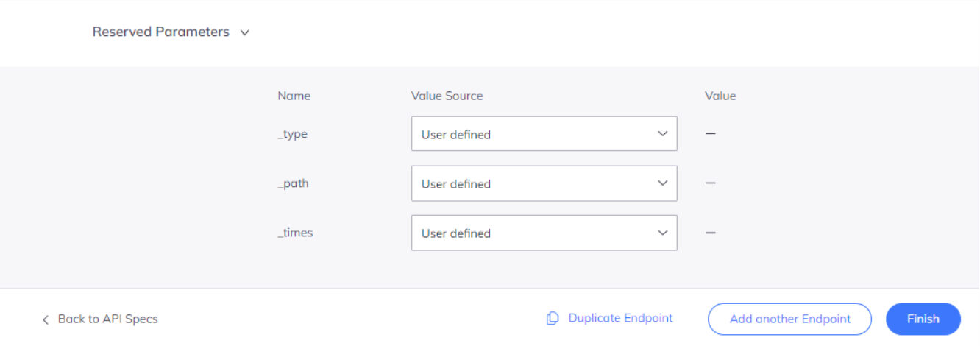
Task: Click the Finish button
Action: [923, 319]
